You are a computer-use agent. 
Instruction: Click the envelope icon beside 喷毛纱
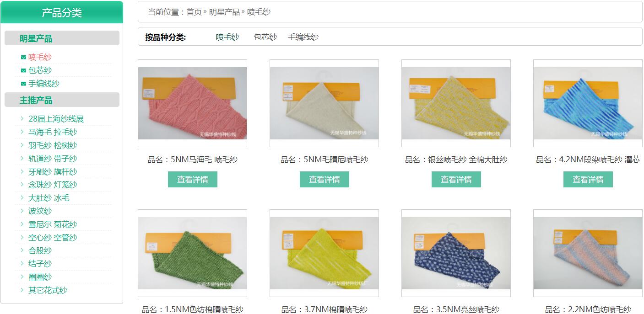[23, 58]
